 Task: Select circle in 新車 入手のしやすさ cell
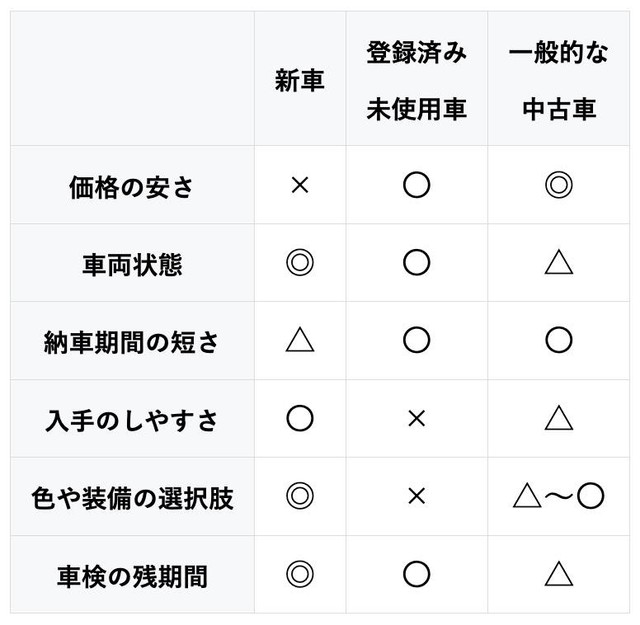coord(299,418)
